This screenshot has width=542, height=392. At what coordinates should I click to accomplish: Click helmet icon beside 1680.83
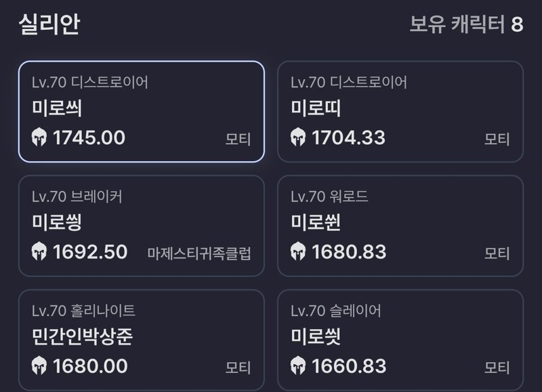tap(298, 251)
